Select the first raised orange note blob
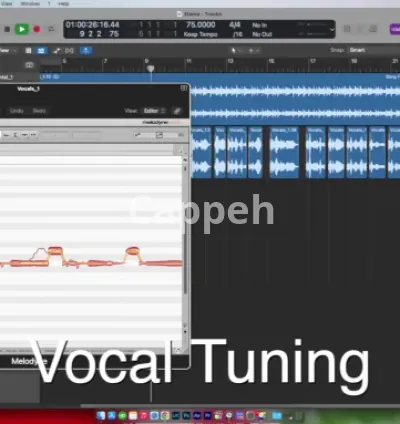400x424 pixels. (55, 251)
